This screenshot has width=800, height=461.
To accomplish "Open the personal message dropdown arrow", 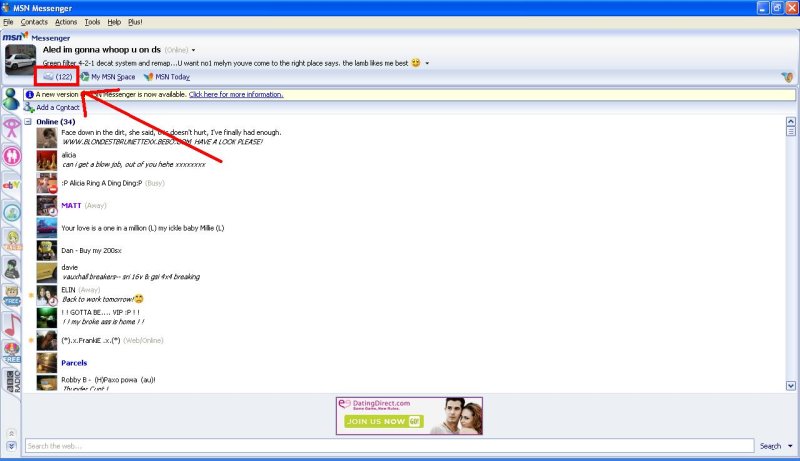I will pos(427,63).
